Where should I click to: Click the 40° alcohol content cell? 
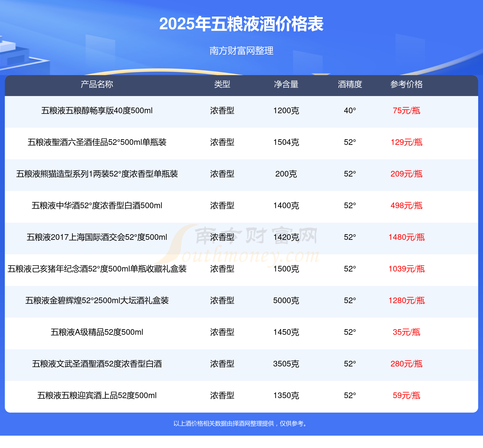pyautogui.click(x=350, y=111)
